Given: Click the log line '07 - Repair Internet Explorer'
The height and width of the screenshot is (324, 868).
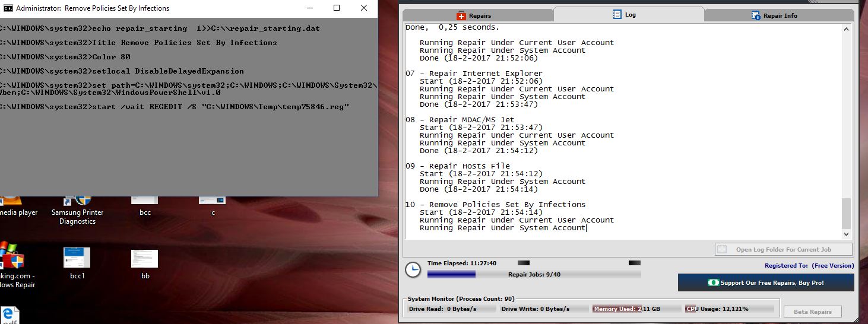Looking at the screenshot, I should tap(474, 74).
